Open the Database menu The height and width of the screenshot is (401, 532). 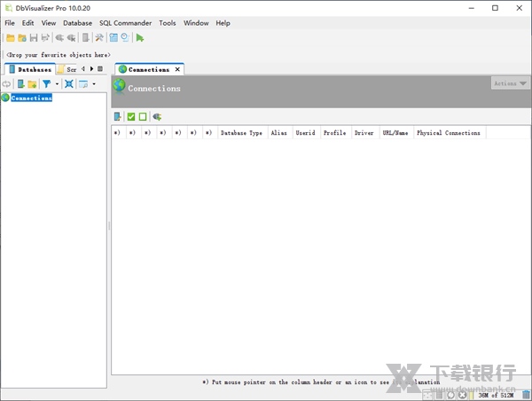pyautogui.click(x=77, y=23)
